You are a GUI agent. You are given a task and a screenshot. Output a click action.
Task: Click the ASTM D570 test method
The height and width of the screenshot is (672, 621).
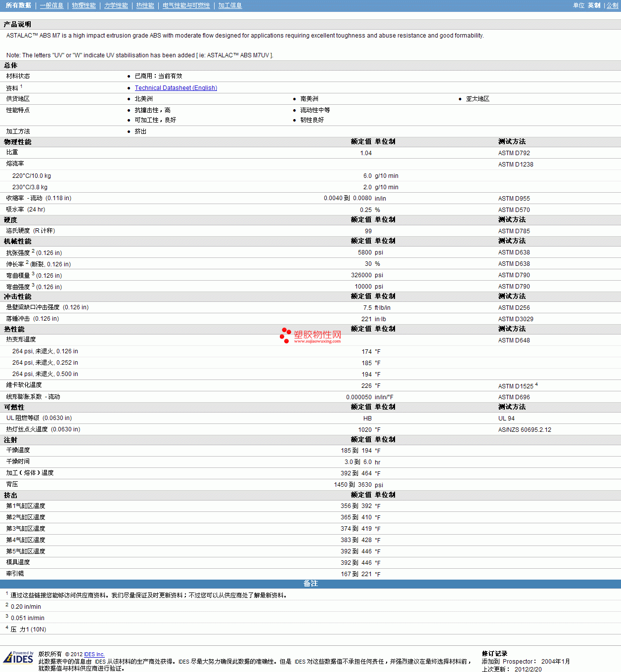(x=514, y=210)
